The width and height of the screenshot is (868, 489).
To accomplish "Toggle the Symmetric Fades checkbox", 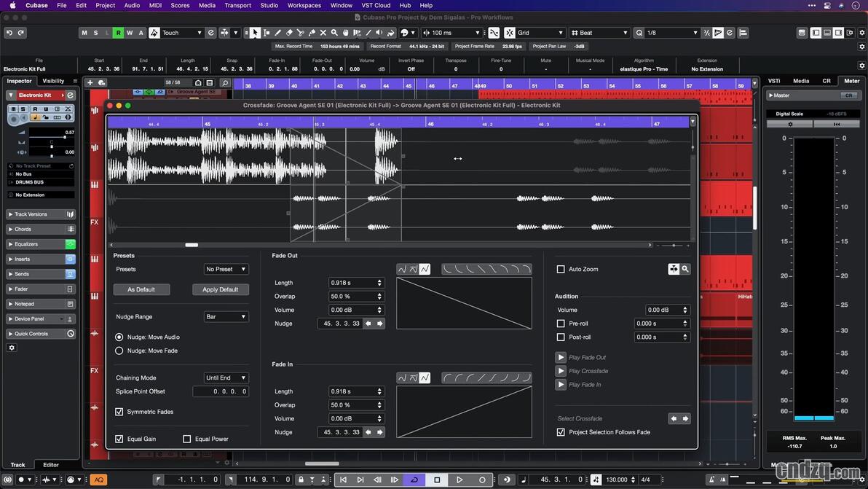I will 119,412.
